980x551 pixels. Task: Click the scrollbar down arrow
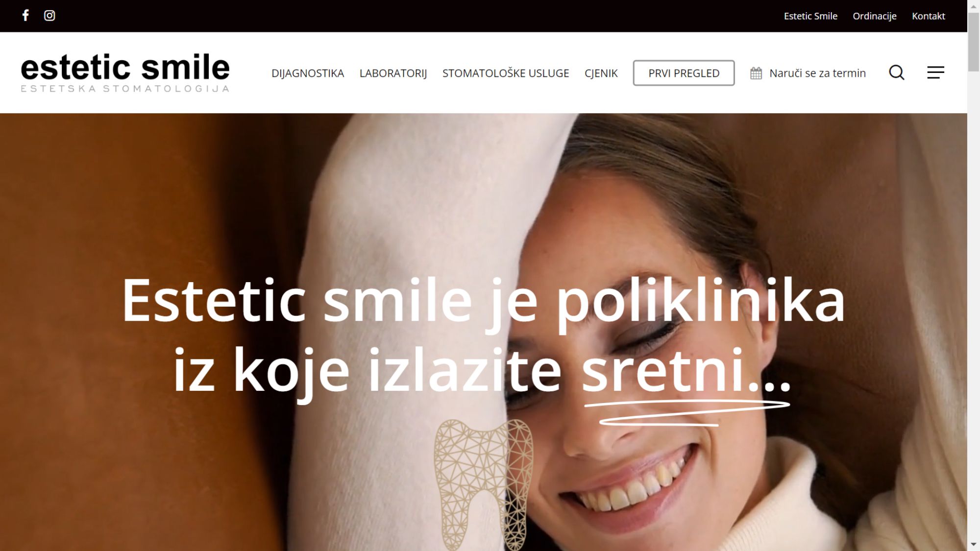tap(974, 545)
